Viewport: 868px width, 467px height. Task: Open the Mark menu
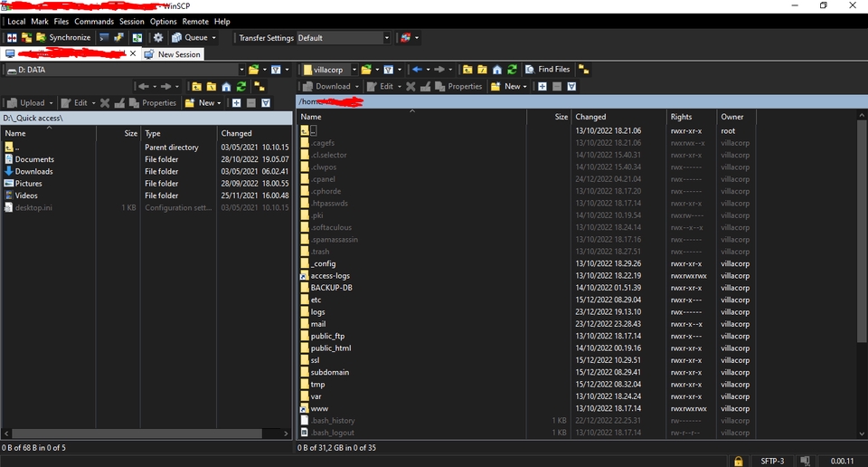coord(40,22)
